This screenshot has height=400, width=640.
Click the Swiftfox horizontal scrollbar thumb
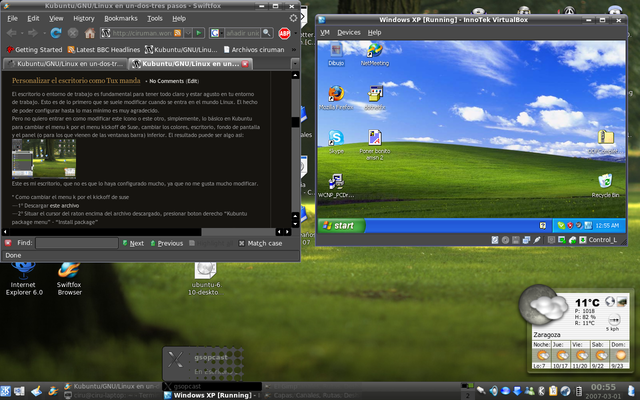pyautogui.click(x=104, y=232)
